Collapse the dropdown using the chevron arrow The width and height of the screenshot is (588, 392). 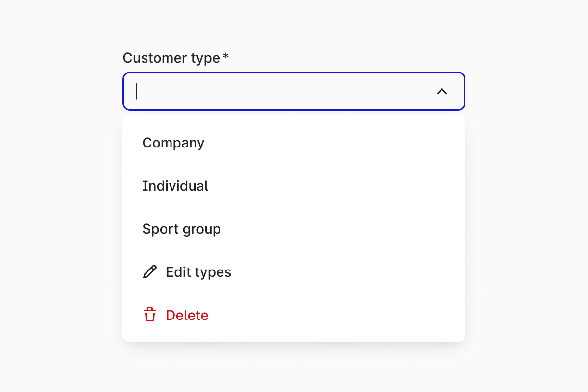(x=442, y=91)
